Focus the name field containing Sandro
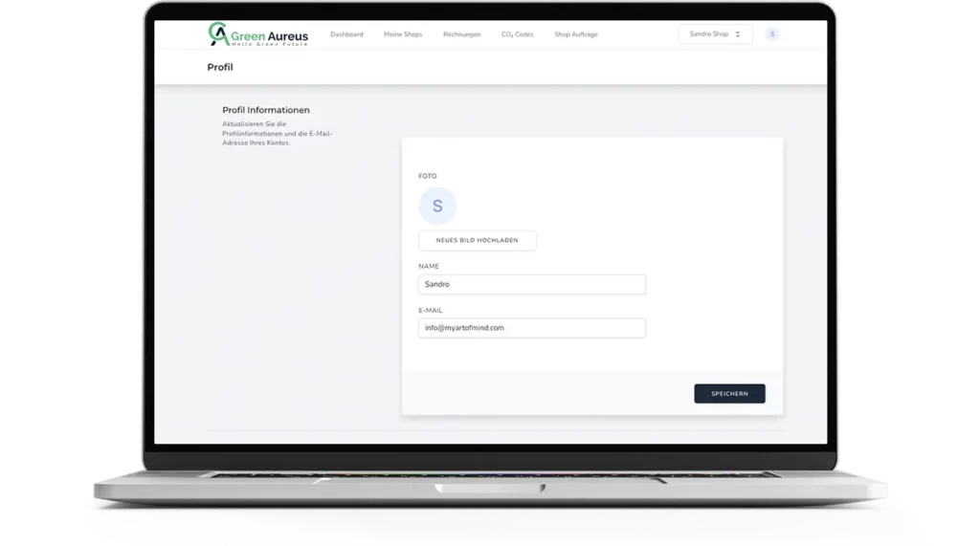The width and height of the screenshot is (980, 546). coord(532,285)
